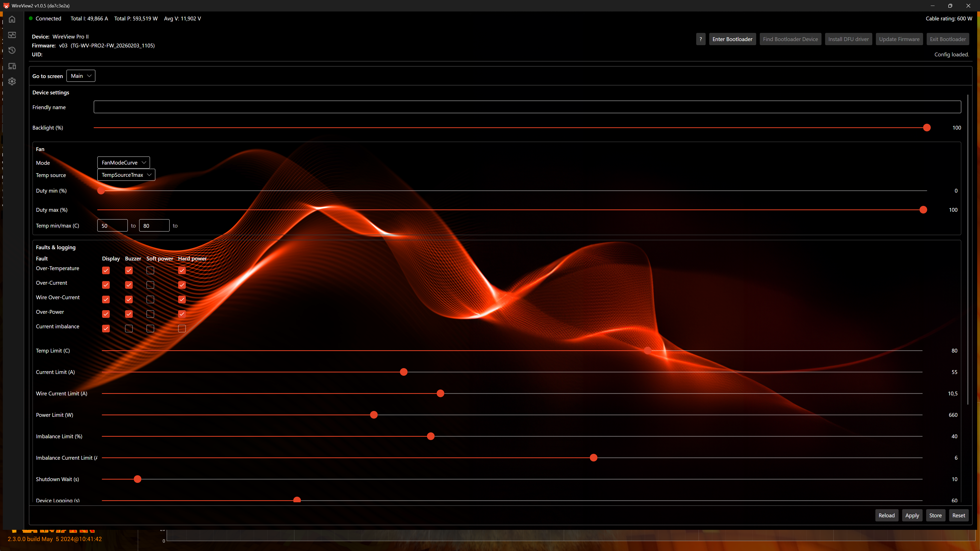Enable Buzzer for Current imbalance fault
Image resolution: width=980 pixels, height=551 pixels.
coord(129,329)
